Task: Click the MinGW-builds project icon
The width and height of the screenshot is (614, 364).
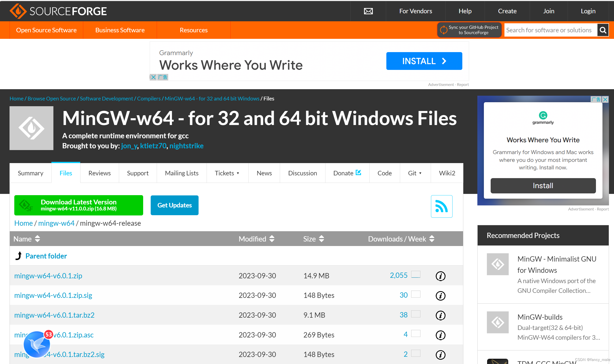Action: [x=498, y=322]
